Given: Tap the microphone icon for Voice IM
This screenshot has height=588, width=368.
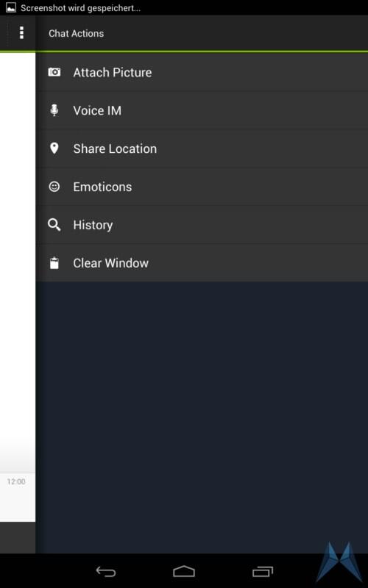Looking at the screenshot, I should pos(54,110).
